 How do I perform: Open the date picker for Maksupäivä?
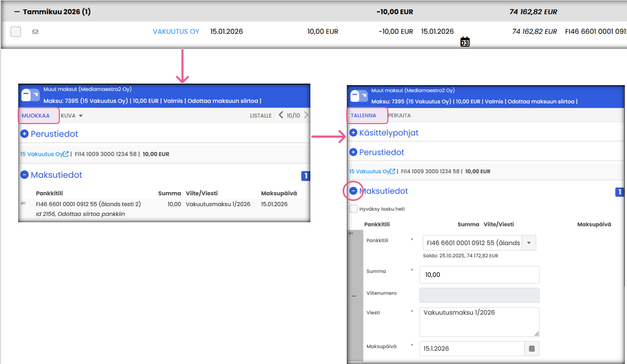(x=531, y=348)
